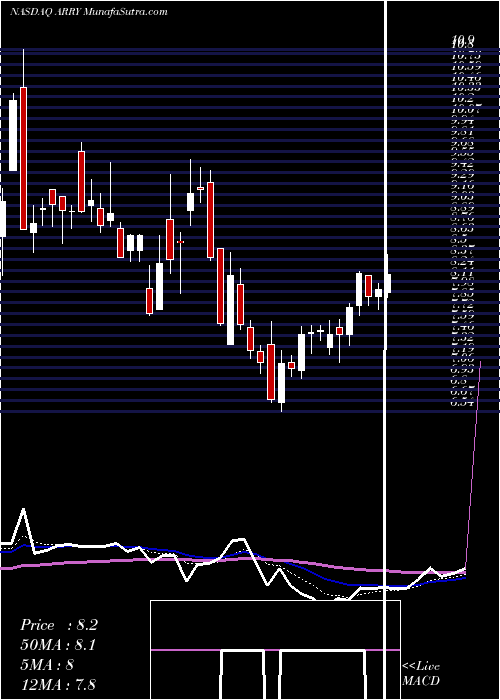Viewport: 500px width, 700px height.
Task: Select the 5MA : 8 value
Action: 47,664
